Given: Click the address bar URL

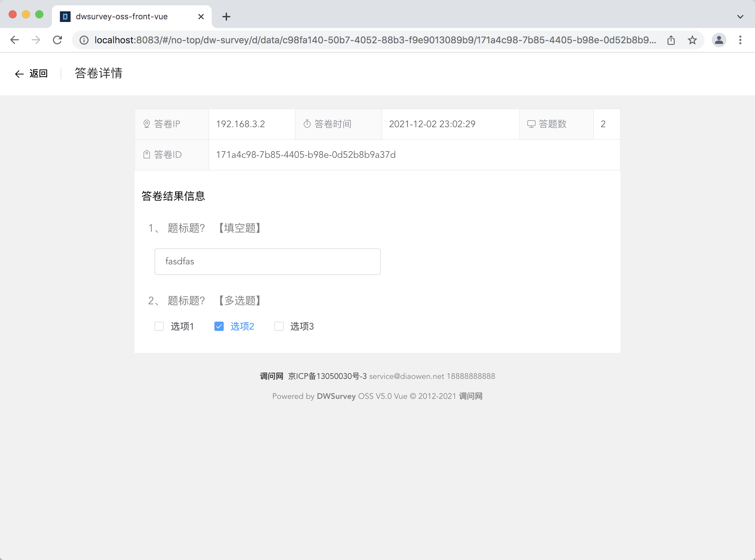Looking at the screenshot, I should click(373, 40).
